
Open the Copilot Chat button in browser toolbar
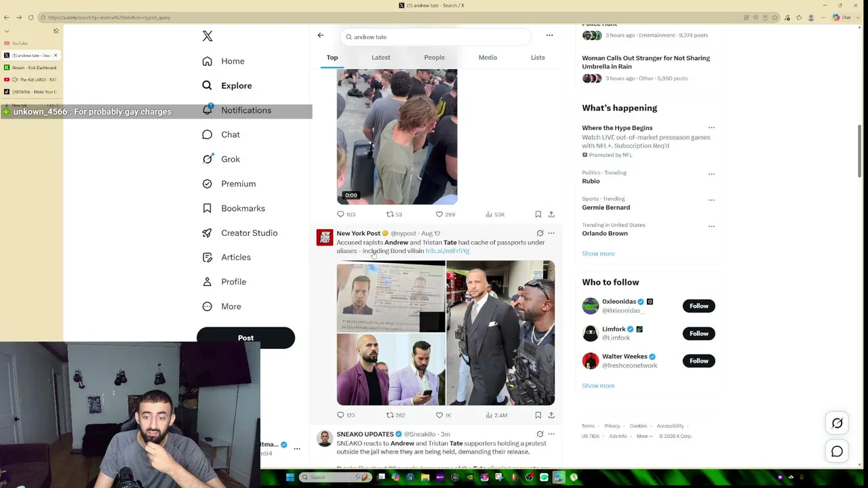pos(842,18)
